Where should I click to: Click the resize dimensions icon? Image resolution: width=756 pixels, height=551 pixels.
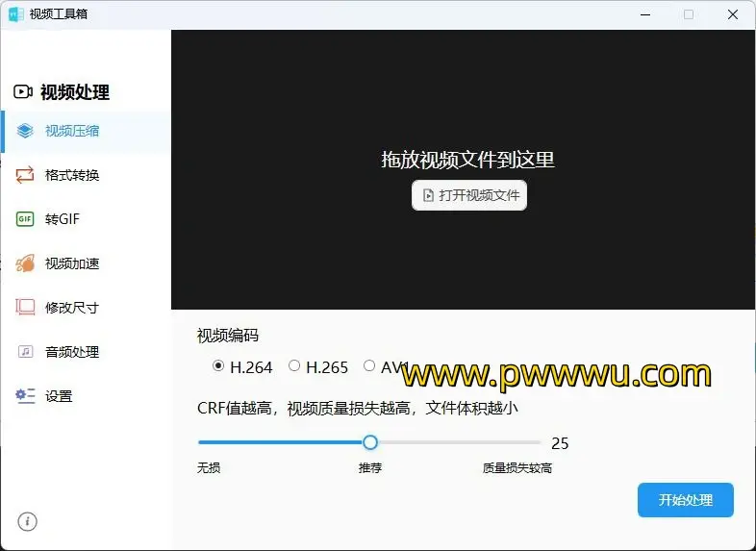25,308
